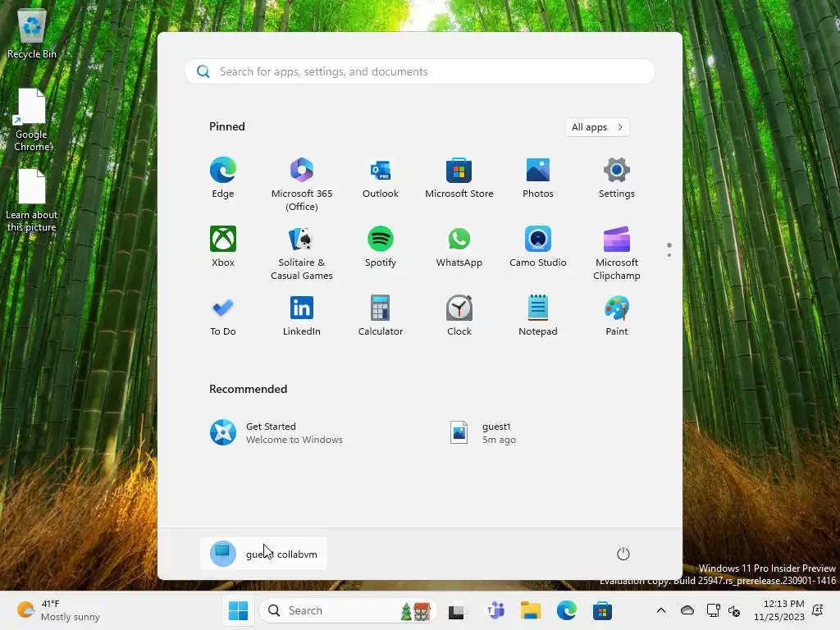840x630 pixels.
Task: Click the muted volume tray icon
Action: [x=734, y=610]
